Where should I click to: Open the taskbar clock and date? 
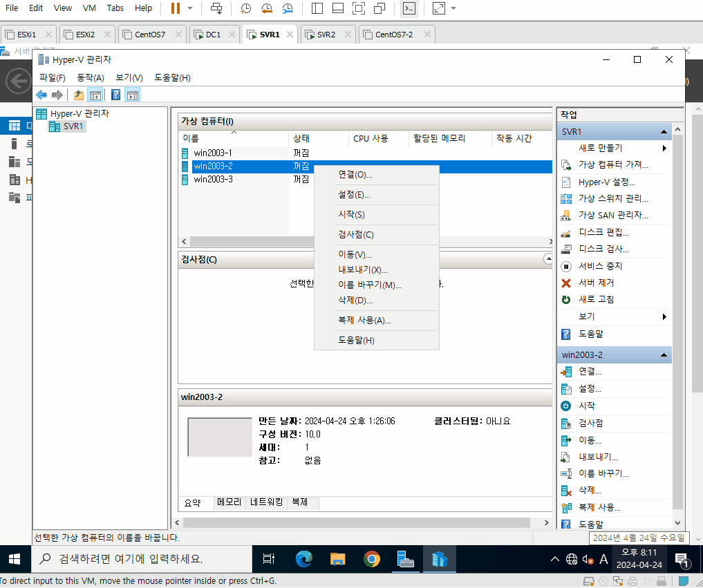click(x=639, y=559)
